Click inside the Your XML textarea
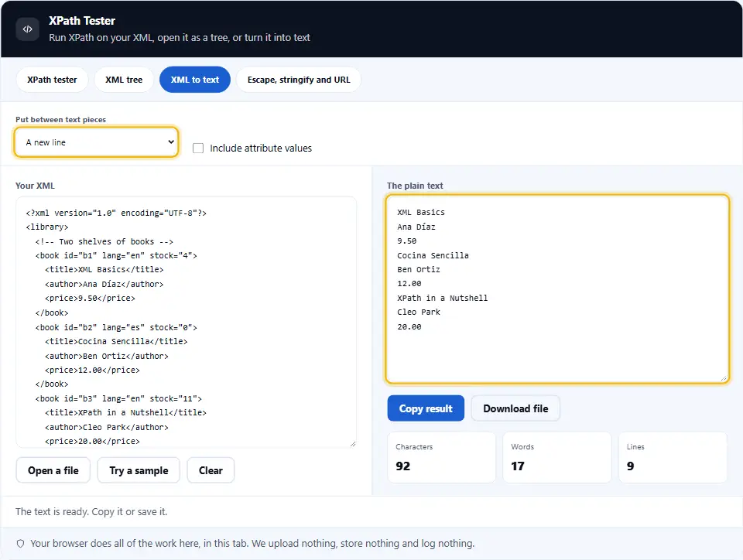The image size is (743, 560). (x=187, y=322)
